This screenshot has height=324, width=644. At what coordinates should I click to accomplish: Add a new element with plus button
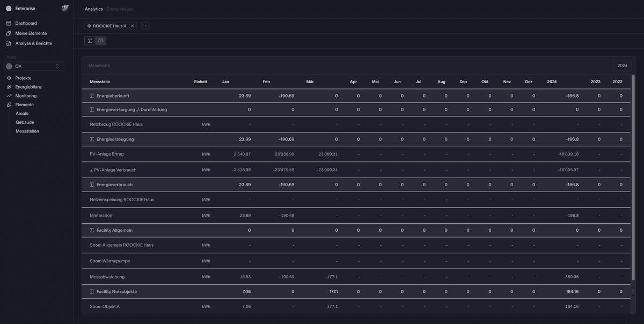pos(145,26)
